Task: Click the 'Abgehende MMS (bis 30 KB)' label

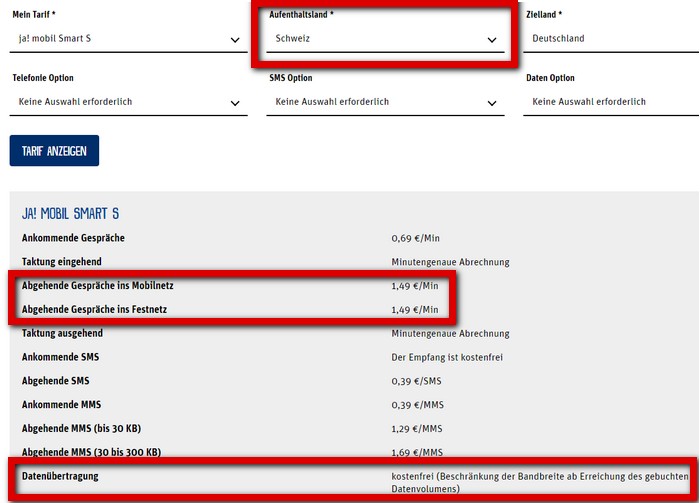Action: coord(81,428)
